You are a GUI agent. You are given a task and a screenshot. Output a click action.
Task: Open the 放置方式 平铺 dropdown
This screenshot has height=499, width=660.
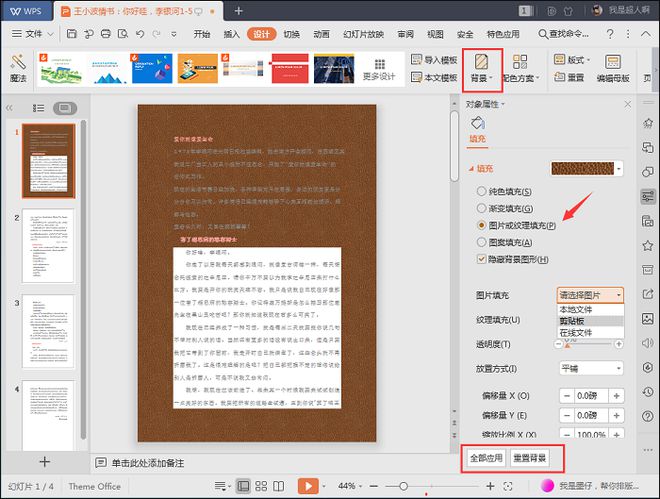coord(590,367)
